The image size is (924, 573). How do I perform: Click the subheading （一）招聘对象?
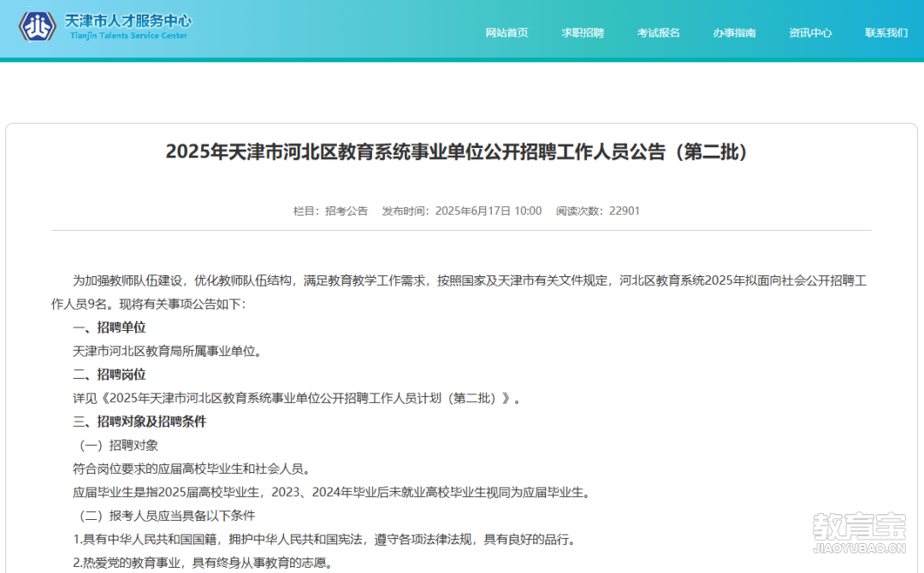pos(116,446)
